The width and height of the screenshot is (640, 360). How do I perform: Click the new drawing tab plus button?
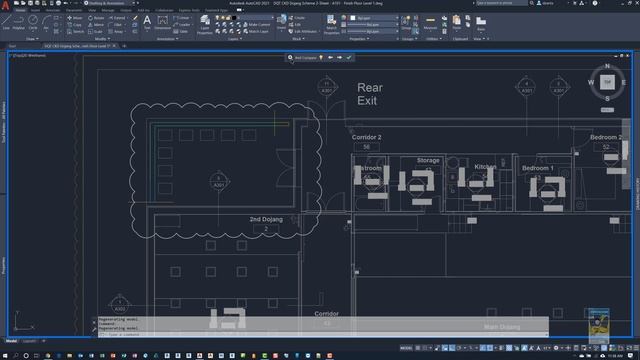coord(124,46)
